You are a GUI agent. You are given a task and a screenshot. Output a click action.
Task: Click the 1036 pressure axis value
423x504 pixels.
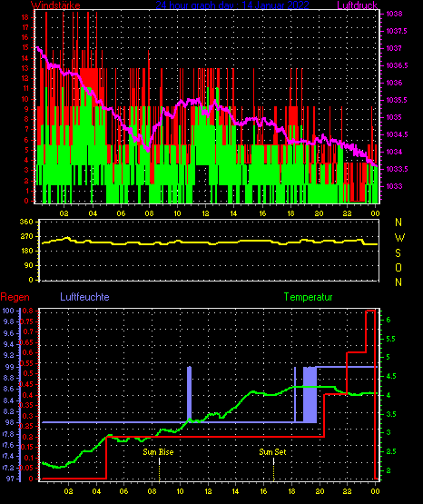click(394, 83)
